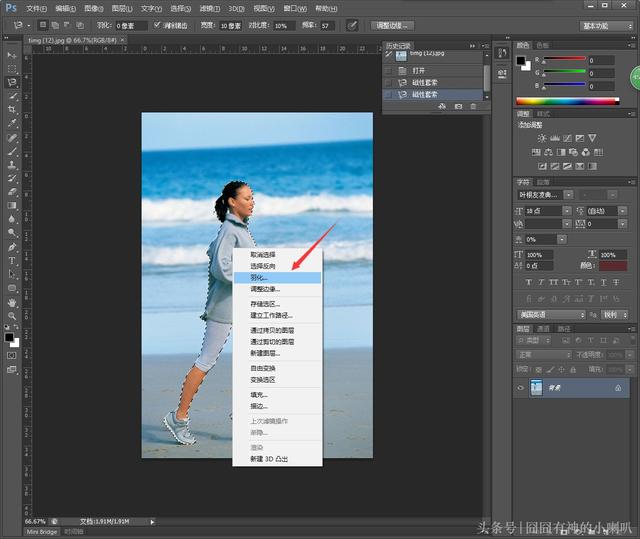Toggle the 消除锯齿 anti-alias checkbox
640x539 pixels.
158,25
